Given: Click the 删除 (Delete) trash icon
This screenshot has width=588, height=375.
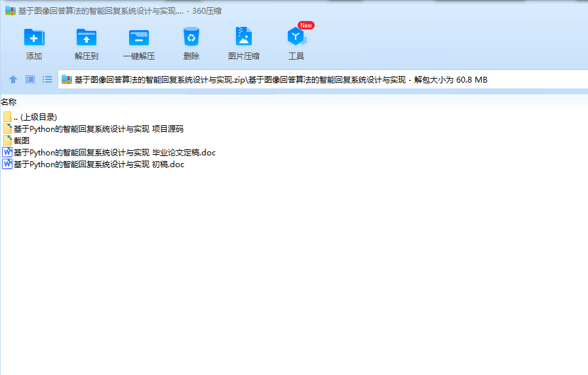Looking at the screenshot, I should click(x=191, y=37).
